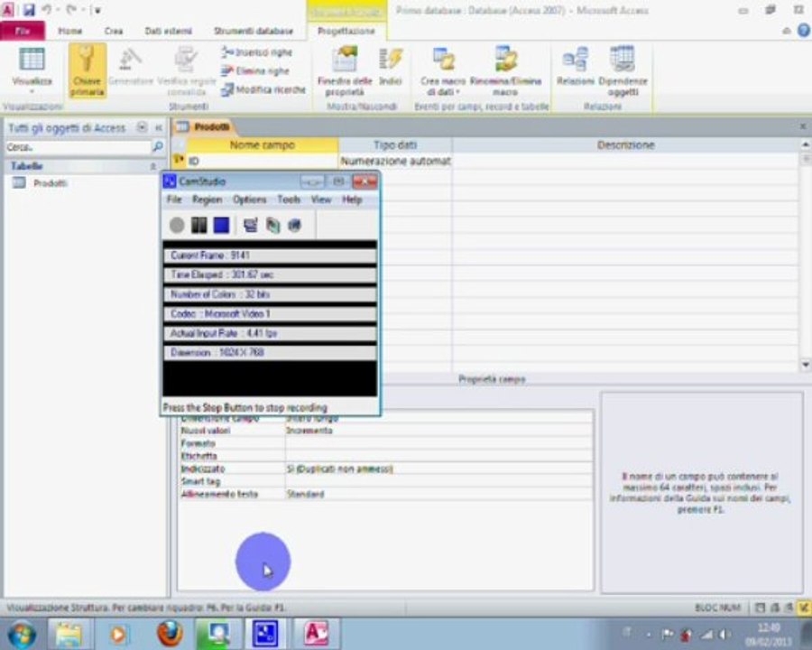Click the Nome campo column header
This screenshot has width=812, height=650.
coord(262,145)
